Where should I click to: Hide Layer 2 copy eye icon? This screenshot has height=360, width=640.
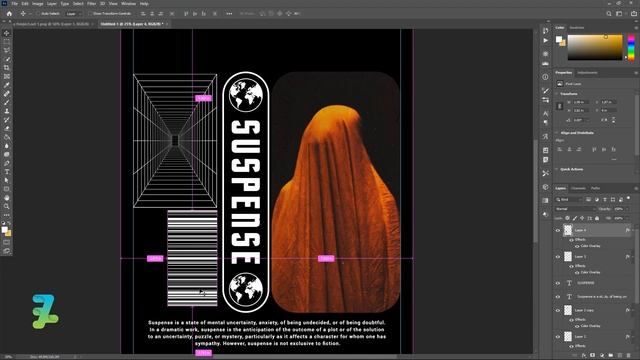point(558,310)
